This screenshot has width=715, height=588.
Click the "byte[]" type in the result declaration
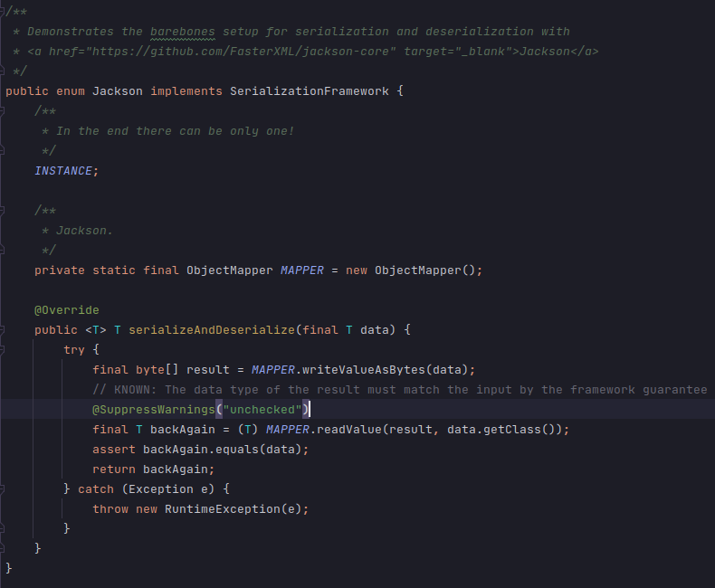pyautogui.click(x=157, y=370)
